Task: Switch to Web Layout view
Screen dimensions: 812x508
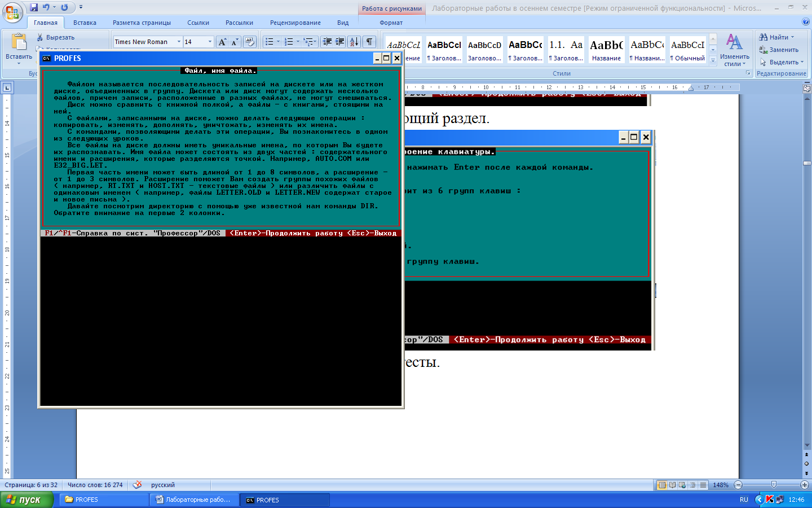Action: point(682,485)
